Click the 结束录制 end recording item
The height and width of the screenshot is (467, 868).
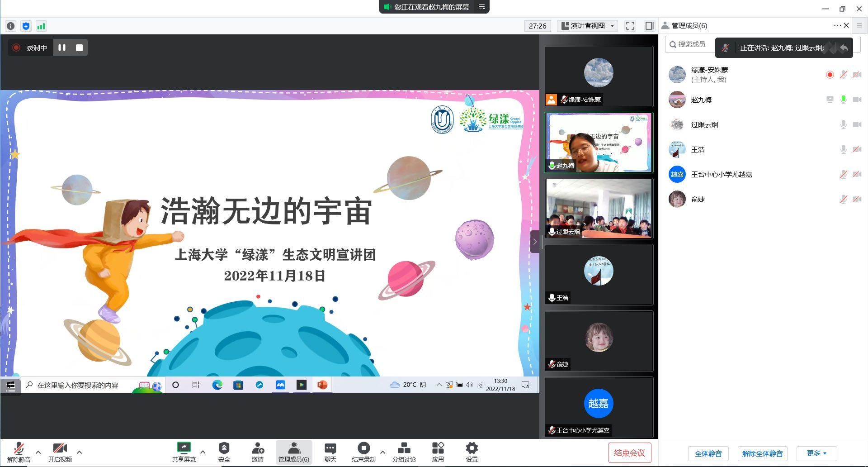363,448
